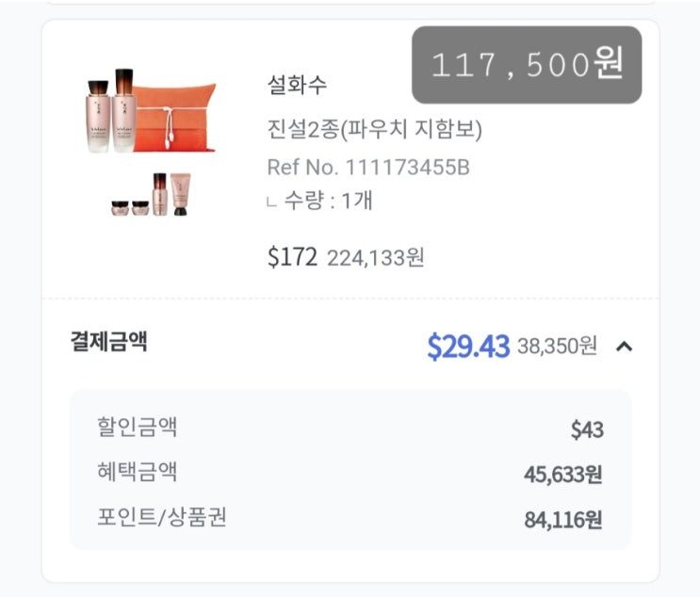The height and width of the screenshot is (597, 700).
Task: Click the 224,133원 won price
Action: click(x=375, y=259)
